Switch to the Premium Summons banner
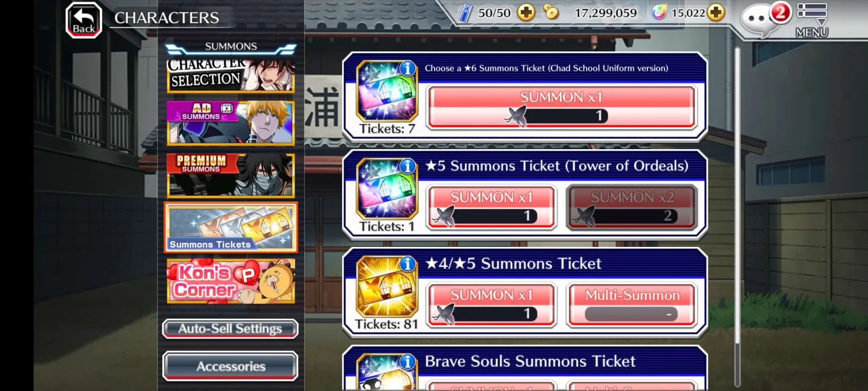The width and height of the screenshot is (868, 391). (231, 175)
